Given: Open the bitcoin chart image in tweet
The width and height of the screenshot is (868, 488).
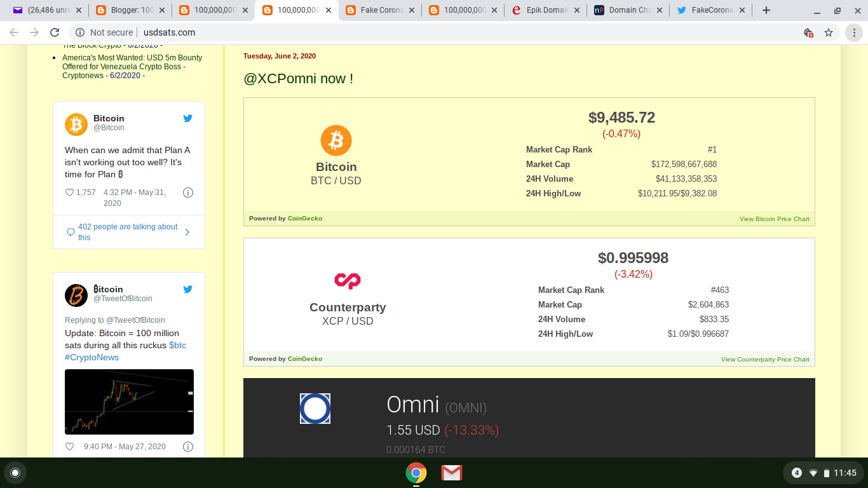Looking at the screenshot, I should 129,402.
